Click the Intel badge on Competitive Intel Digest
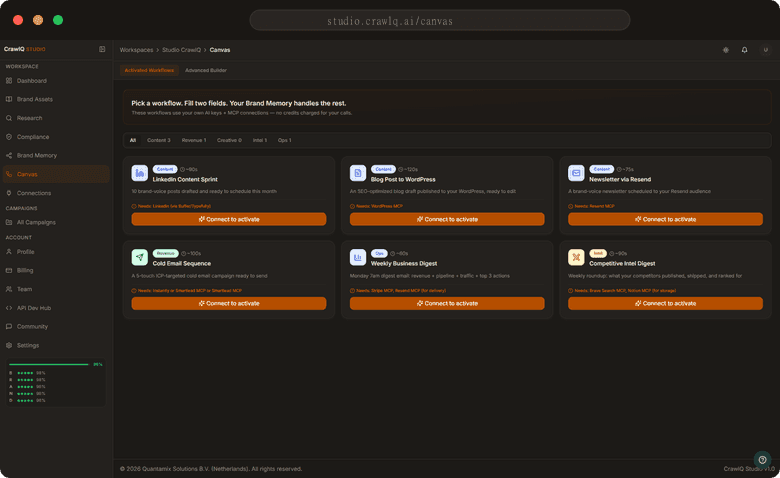The width and height of the screenshot is (780, 478). 598,253
